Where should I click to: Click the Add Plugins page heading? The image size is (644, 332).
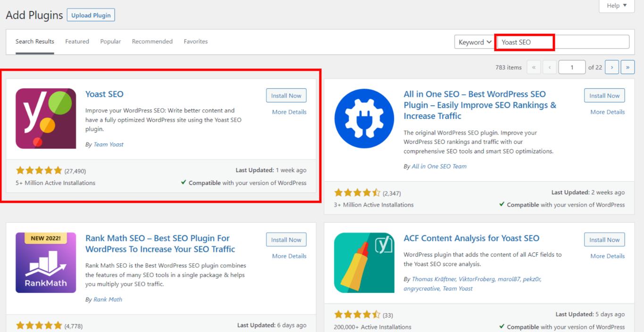pos(34,15)
